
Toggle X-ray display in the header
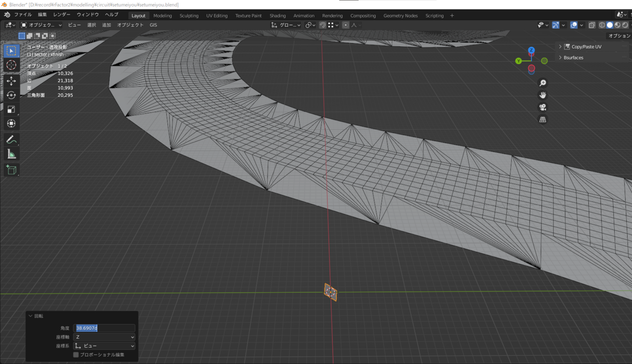pyautogui.click(x=592, y=25)
